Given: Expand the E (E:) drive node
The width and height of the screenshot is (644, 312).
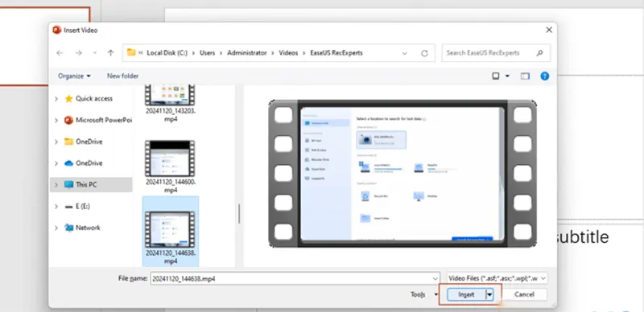Looking at the screenshot, I should coord(56,207).
